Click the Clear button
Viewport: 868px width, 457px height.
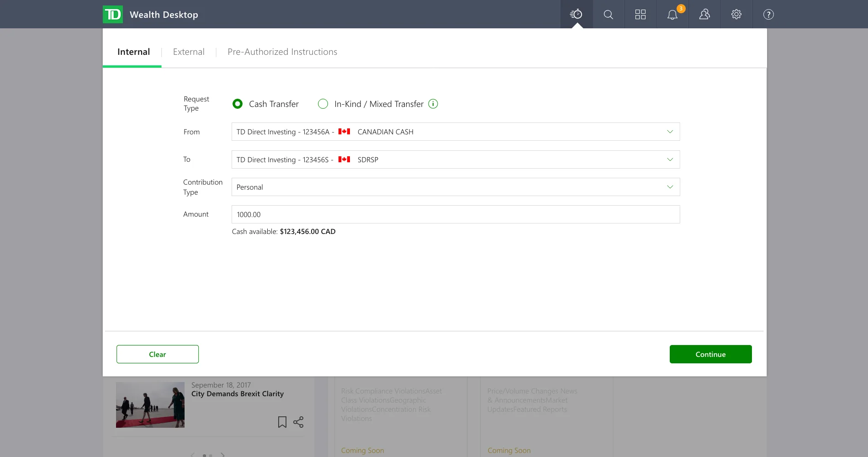click(x=158, y=354)
